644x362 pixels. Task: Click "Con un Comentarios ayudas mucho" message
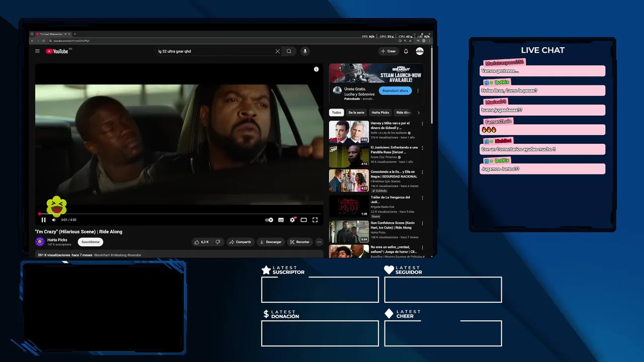(x=542, y=149)
